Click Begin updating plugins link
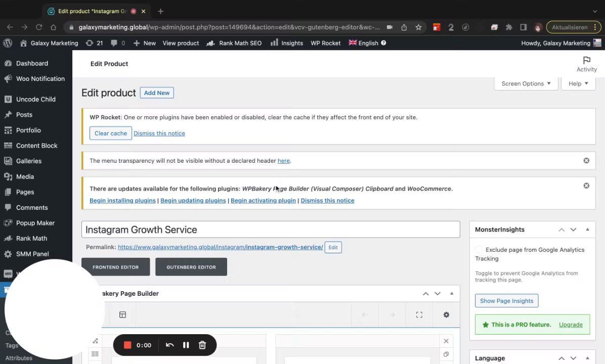The width and height of the screenshot is (605, 364). [x=193, y=201]
